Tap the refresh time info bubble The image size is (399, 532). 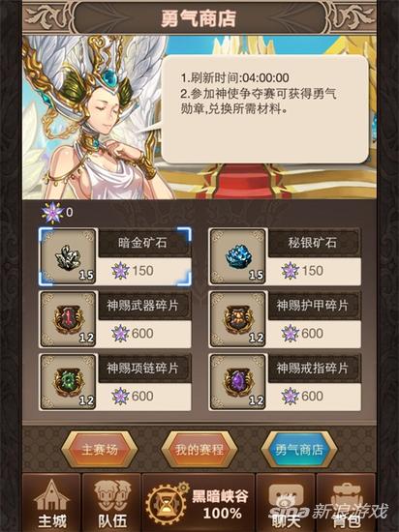(x=264, y=109)
